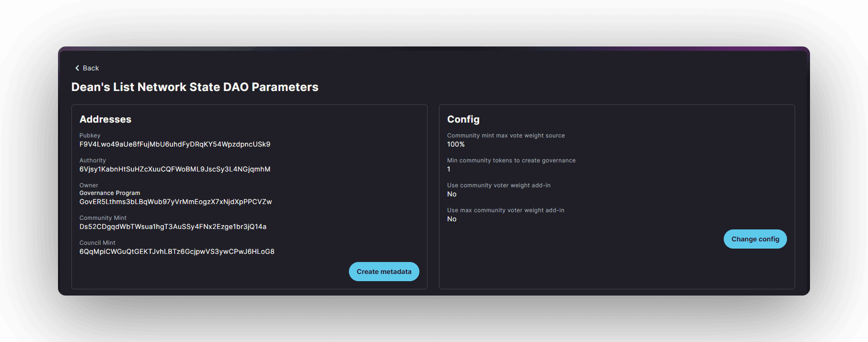Click the min community tokens value 1
The height and width of the screenshot is (342, 868).
449,169
